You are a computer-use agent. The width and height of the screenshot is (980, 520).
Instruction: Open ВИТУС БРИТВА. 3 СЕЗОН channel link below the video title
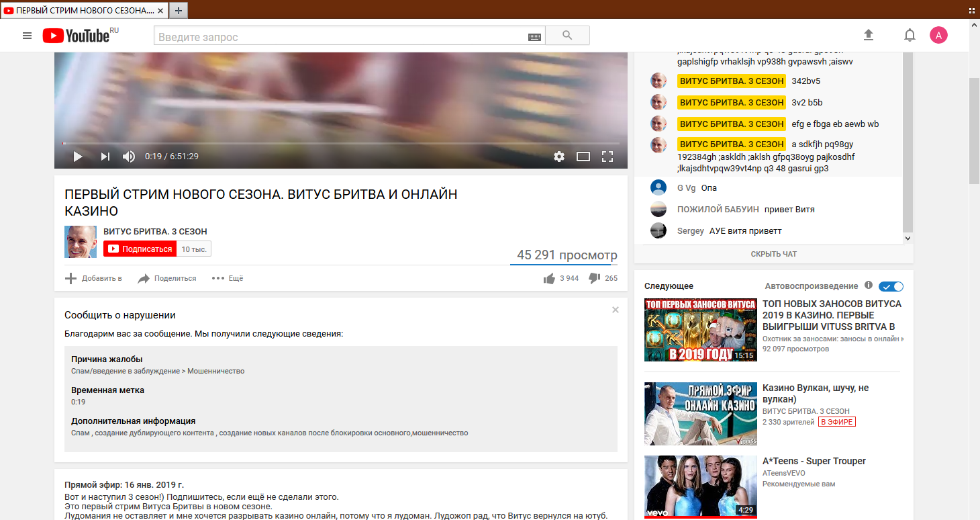pos(155,231)
